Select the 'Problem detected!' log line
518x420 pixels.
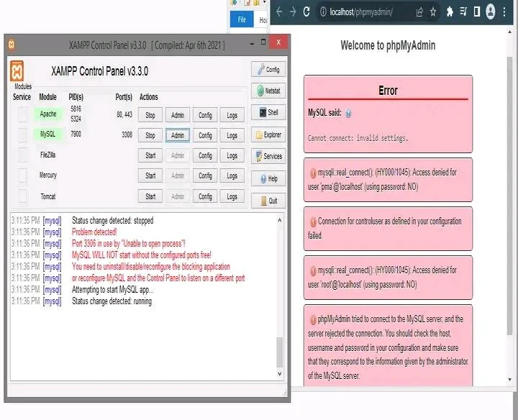pyautogui.click(x=94, y=232)
